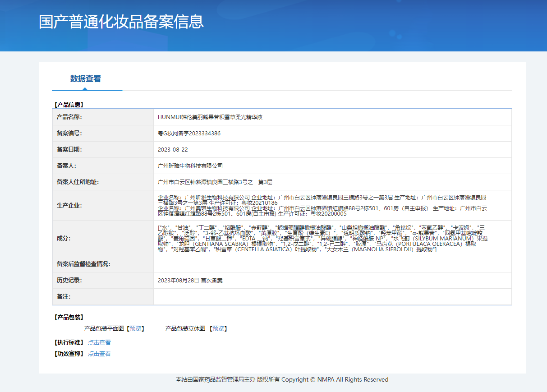This screenshot has height=392, width=547.
Task: Select the 备案人住所地址 label cell
Action: click(103, 182)
